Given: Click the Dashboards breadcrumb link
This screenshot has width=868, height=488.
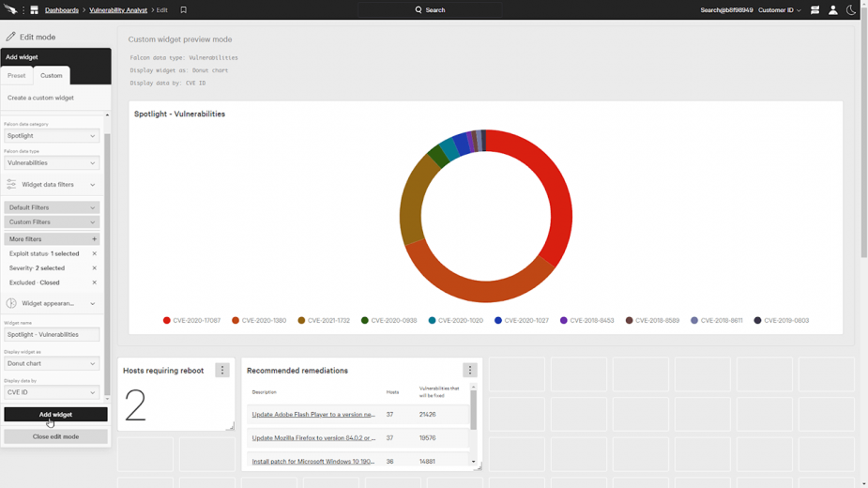Looking at the screenshot, I should (62, 10).
